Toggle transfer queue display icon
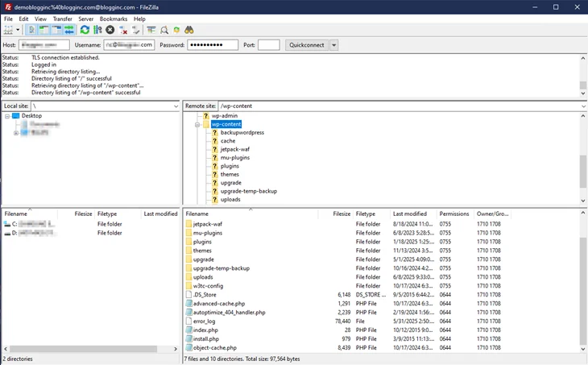The height and width of the screenshot is (365, 588). tap(69, 30)
